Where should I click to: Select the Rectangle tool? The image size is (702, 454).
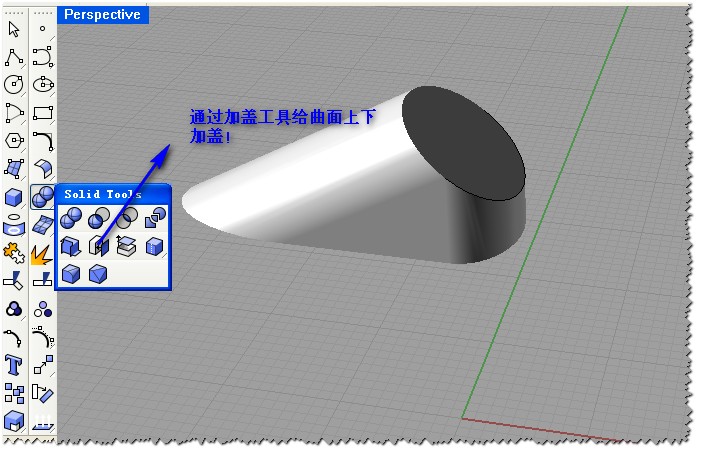pyautogui.click(x=43, y=112)
